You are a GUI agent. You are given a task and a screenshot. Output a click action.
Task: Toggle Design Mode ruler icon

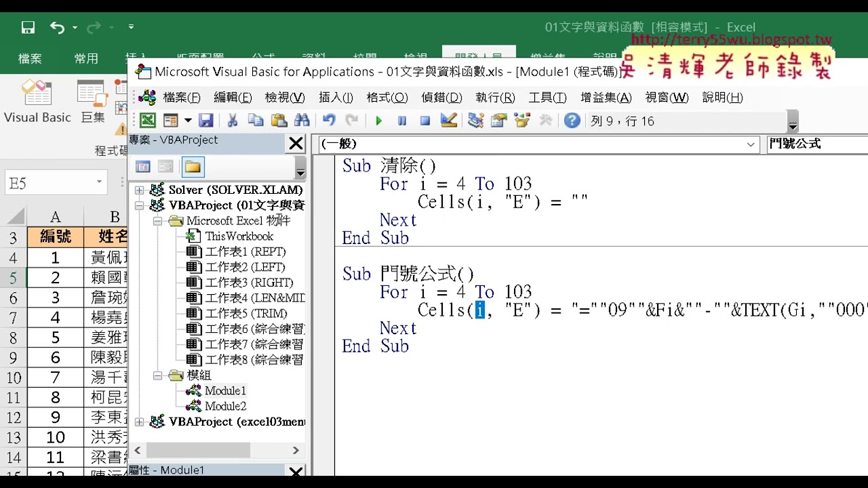click(448, 121)
